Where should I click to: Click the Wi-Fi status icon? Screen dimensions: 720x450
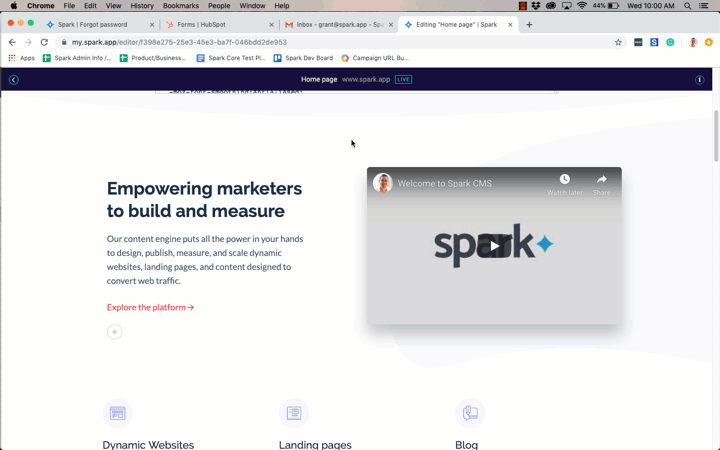click(x=582, y=6)
